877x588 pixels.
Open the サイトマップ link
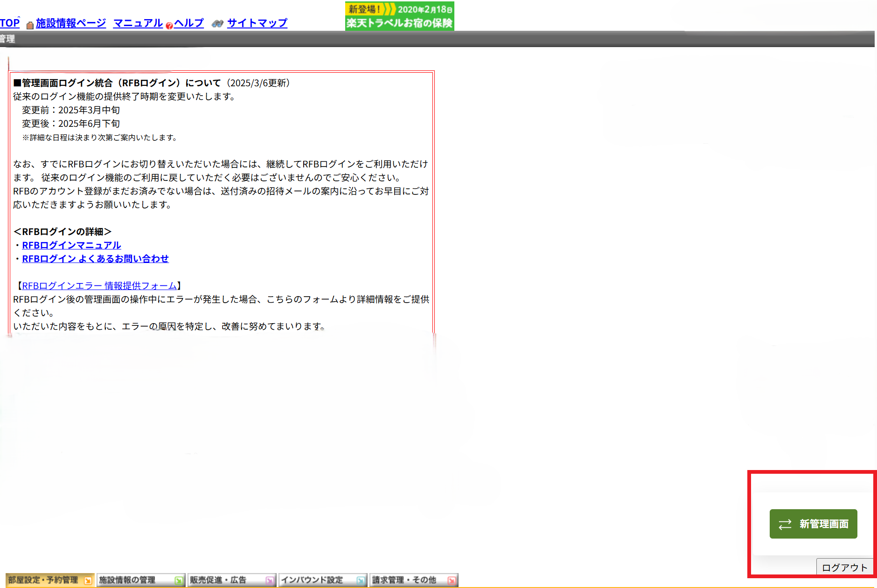[x=257, y=23]
